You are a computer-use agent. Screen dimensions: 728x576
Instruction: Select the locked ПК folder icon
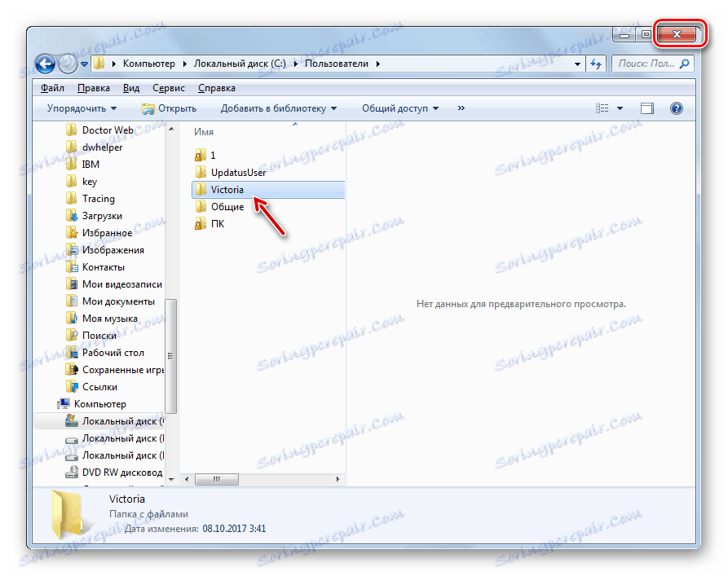coord(200,224)
